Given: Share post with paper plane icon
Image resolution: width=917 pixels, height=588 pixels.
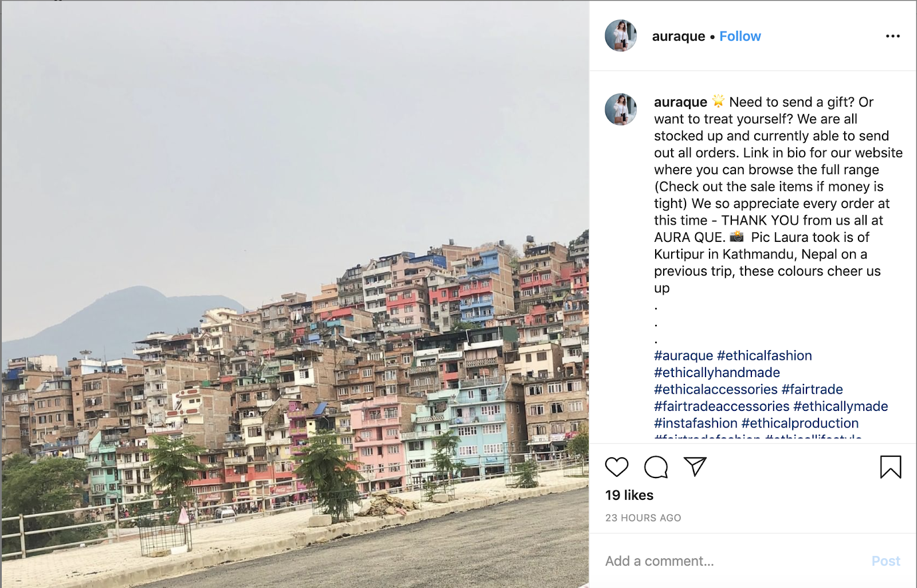Looking at the screenshot, I should pyautogui.click(x=695, y=467).
